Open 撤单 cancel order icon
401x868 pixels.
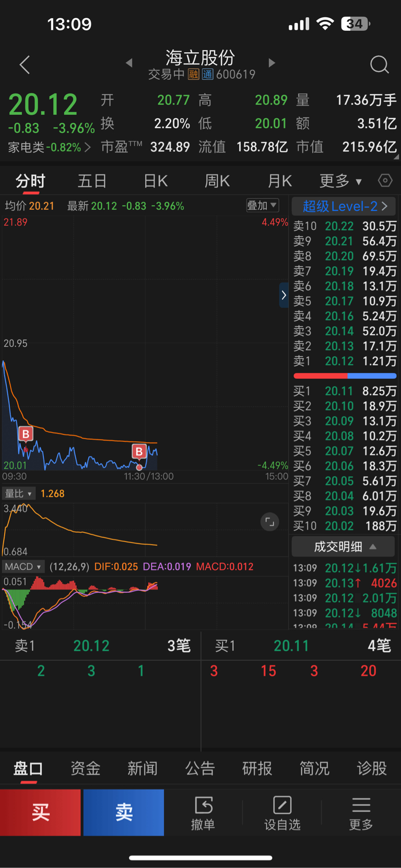coord(203,813)
